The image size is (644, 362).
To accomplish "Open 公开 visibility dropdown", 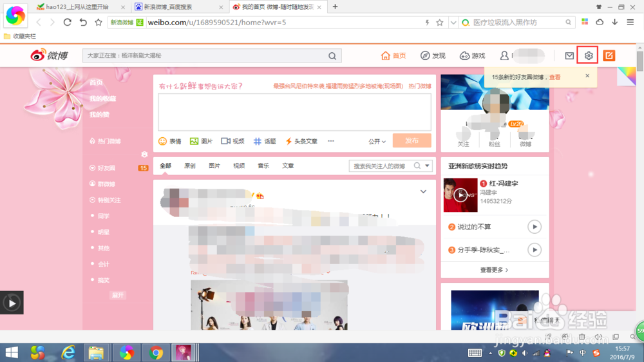I will [x=377, y=141].
